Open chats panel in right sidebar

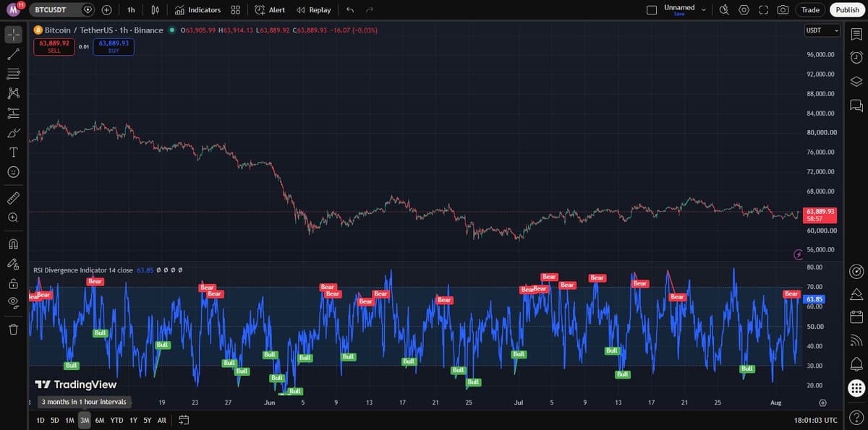[x=856, y=106]
